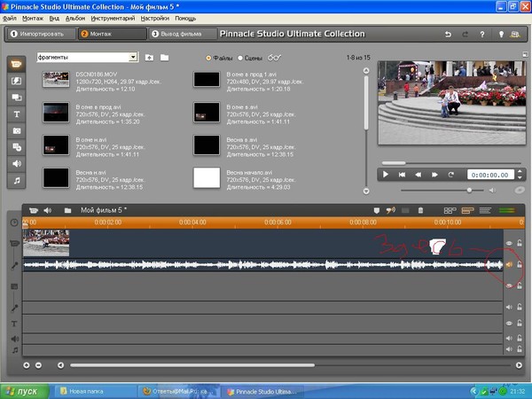
Task: Delete the selected clip with trash icon
Action: (x=420, y=211)
